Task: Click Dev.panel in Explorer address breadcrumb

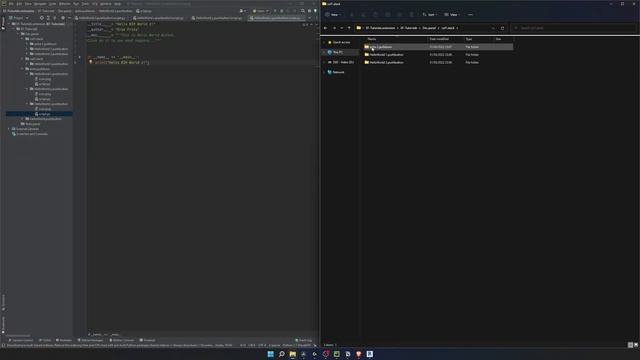Action: click(429, 28)
